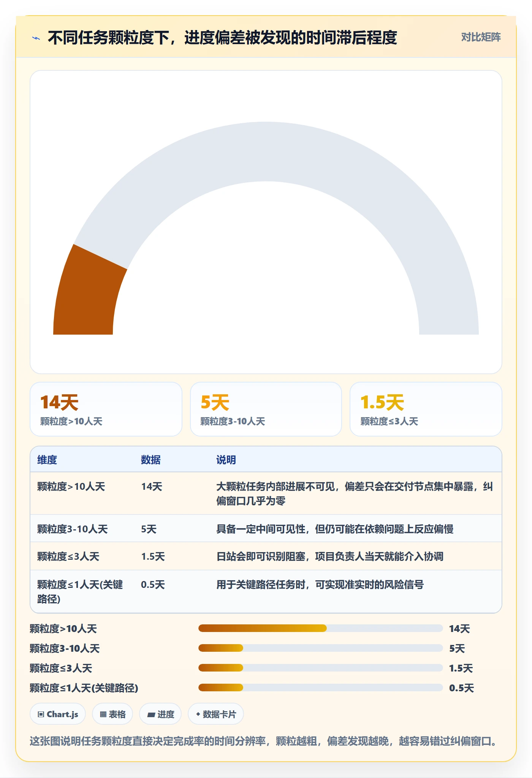Click the 颗粒度3-10人天 progress bar
Viewport: 532px width, 778px height.
point(320,648)
